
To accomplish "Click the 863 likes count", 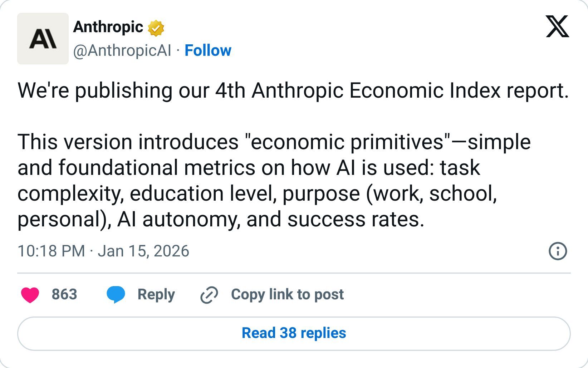I will tap(64, 294).
